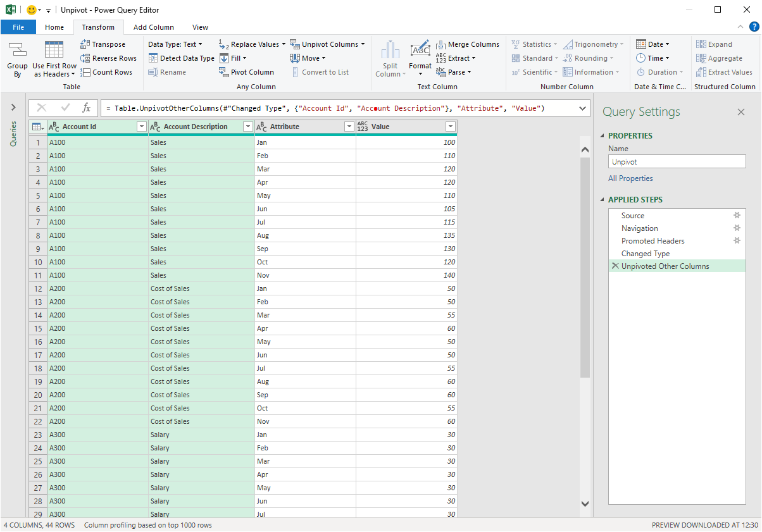Screen dimensions: 762x532
Task: Collapse the ribbon
Action: click(x=740, y=27)
